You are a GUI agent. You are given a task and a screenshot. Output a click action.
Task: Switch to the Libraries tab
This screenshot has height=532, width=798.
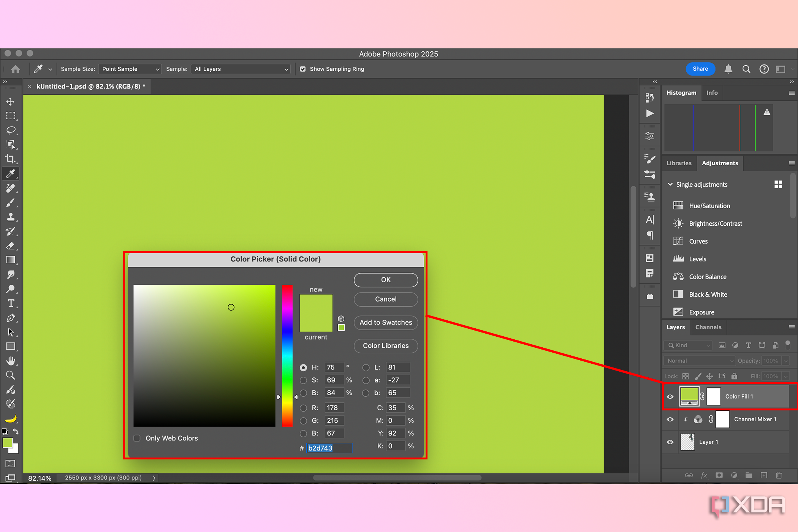click(x=679, y=163)
